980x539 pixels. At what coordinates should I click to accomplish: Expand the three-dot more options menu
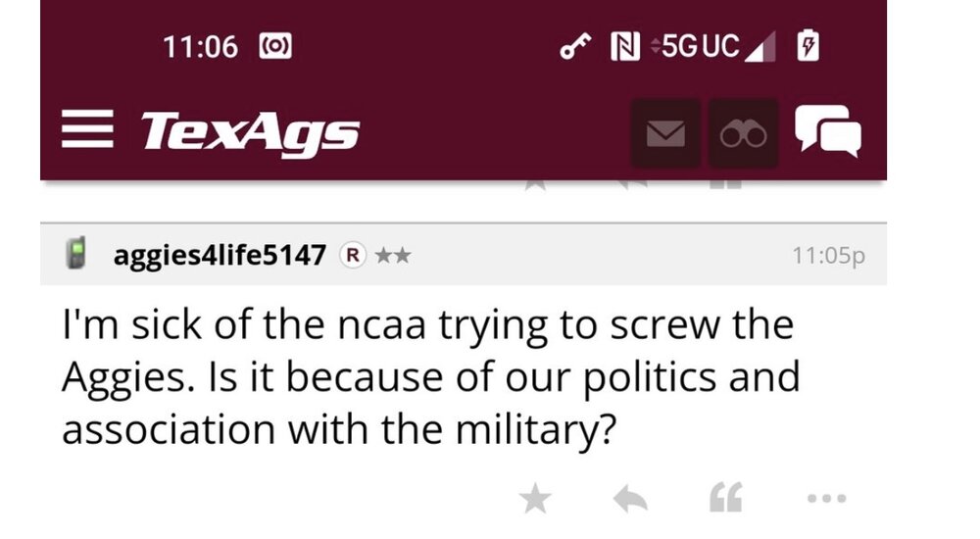coord(824,500)
